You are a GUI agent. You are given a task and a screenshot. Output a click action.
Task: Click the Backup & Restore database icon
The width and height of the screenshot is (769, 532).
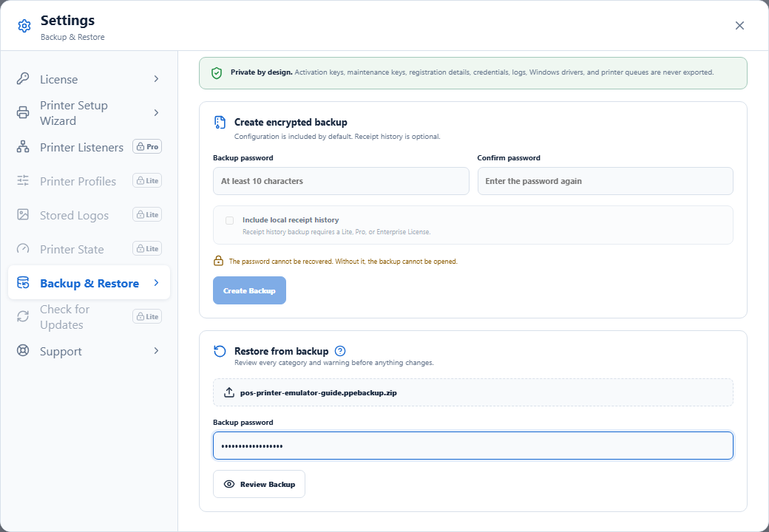[23, 283]
